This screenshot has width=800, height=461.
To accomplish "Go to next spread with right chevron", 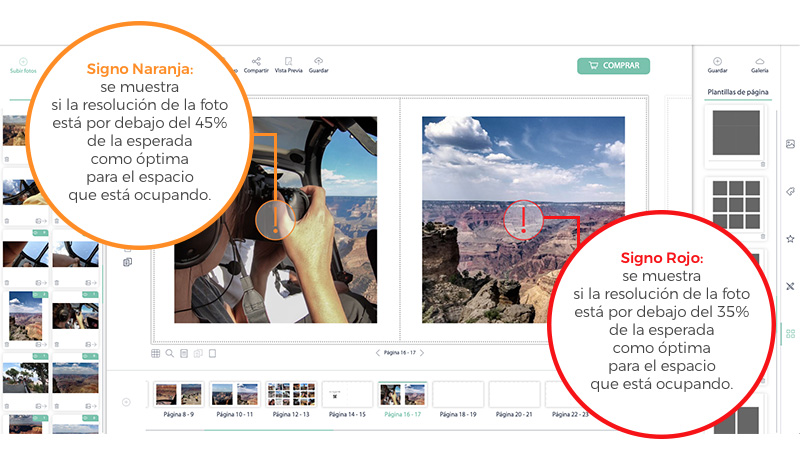I will pyautogui.click(x=422, y=353).
